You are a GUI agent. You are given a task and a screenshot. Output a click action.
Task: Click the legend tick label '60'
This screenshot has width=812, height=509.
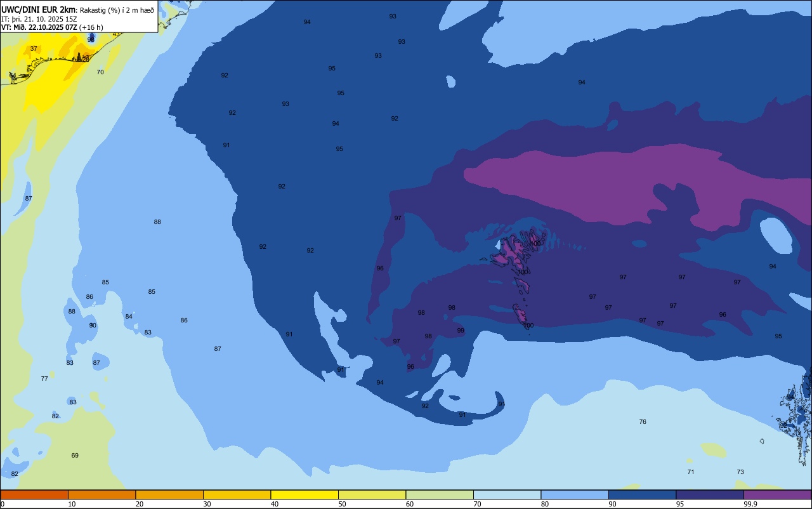[409, 504]
